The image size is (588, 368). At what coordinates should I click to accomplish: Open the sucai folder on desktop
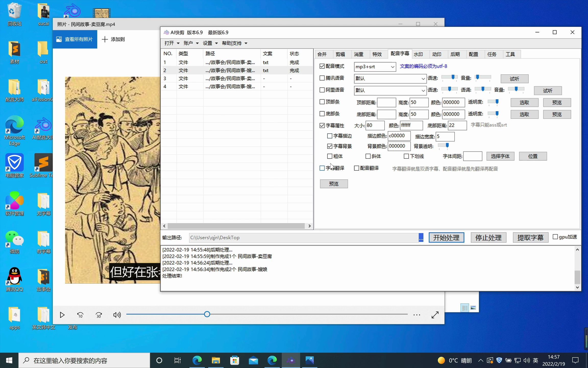click(43, 14)
